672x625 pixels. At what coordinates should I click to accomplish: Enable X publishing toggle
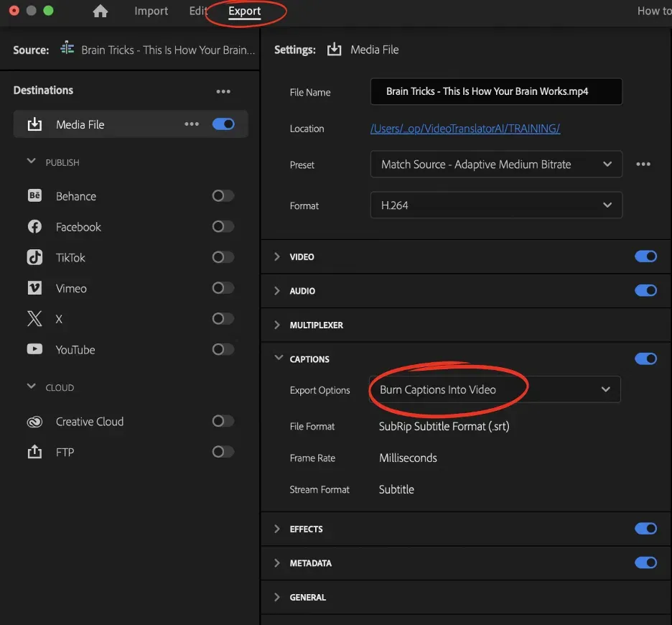223,319
